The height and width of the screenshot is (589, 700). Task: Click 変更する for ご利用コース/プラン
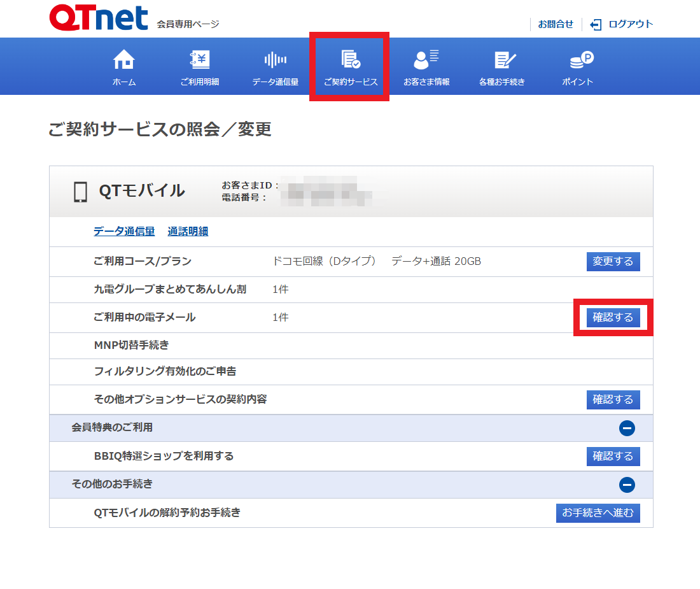613,262
